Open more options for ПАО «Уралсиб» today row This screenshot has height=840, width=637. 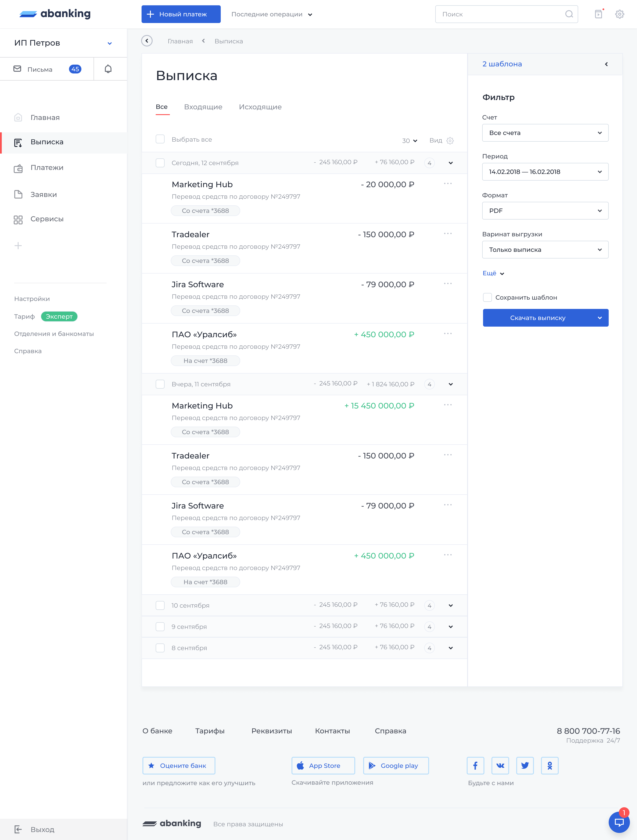point(448,334)
